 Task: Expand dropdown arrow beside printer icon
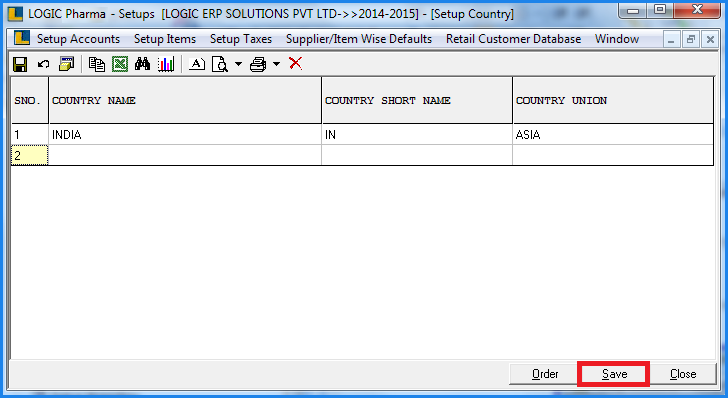[x=276, y=64]
